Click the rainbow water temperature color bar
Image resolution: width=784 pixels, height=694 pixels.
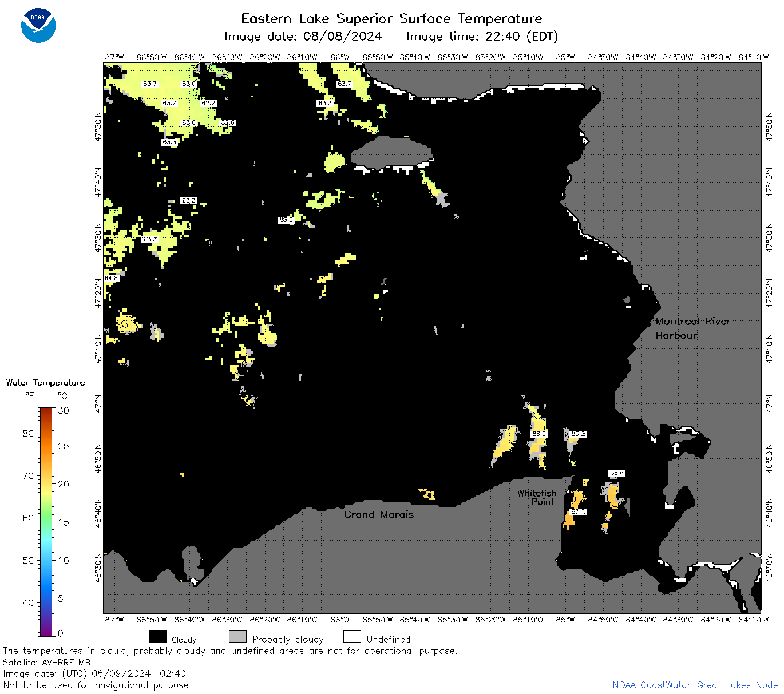(46, 521)
